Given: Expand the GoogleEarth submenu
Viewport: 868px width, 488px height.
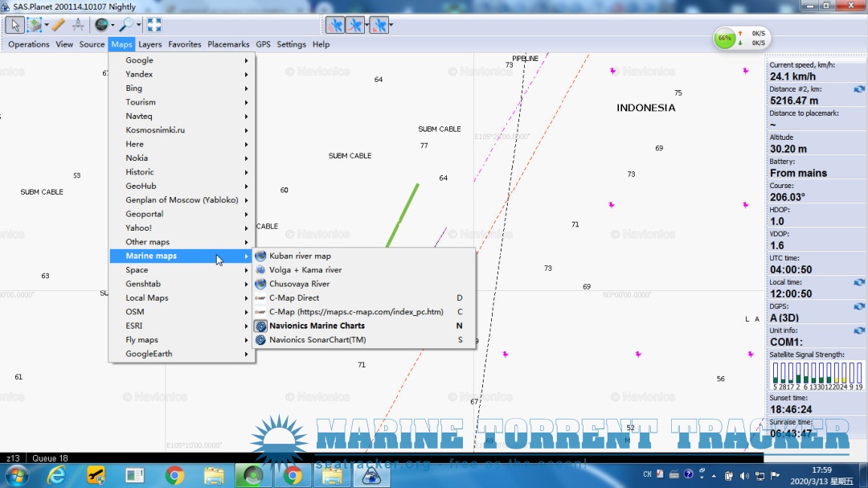Looking at the screenshot, I should [182, 354].
